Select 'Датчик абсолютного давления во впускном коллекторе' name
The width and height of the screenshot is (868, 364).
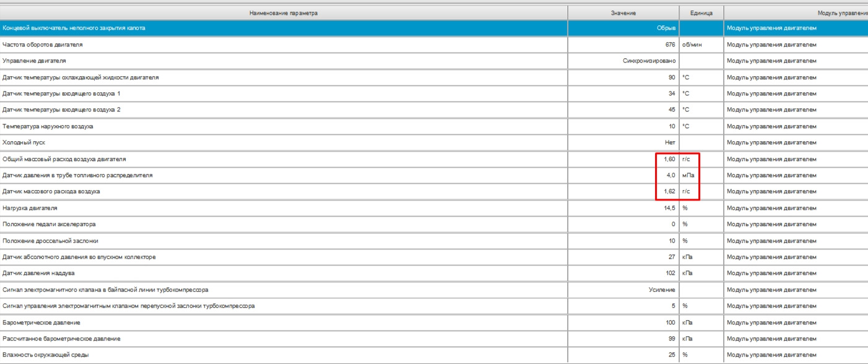[79, 257]
